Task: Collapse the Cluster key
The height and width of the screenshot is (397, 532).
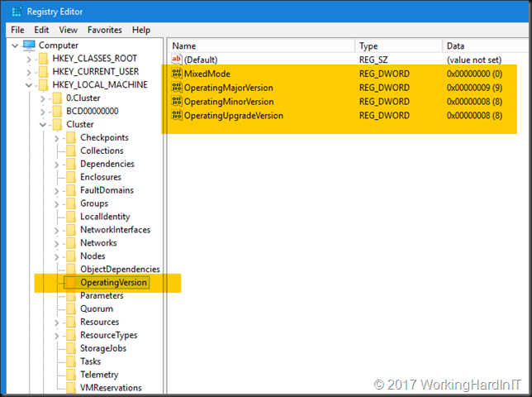Action: 43,125
